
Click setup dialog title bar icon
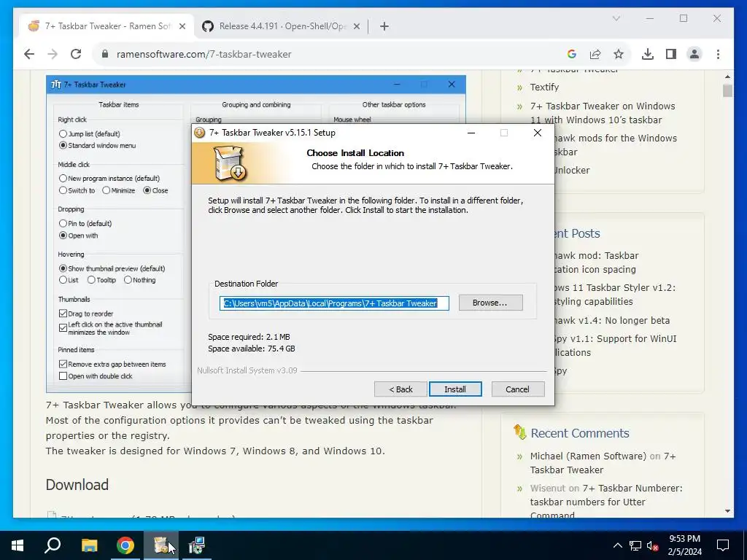tap(200, 133)
